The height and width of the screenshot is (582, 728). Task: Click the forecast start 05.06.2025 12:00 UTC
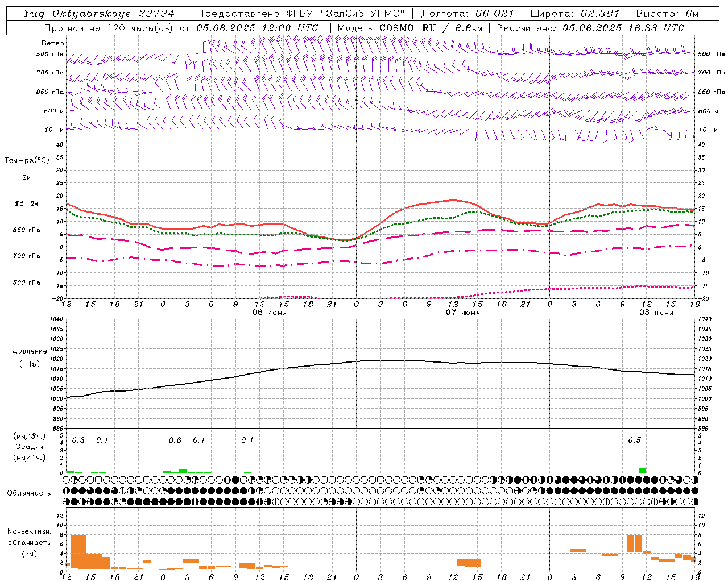[257, 28]
